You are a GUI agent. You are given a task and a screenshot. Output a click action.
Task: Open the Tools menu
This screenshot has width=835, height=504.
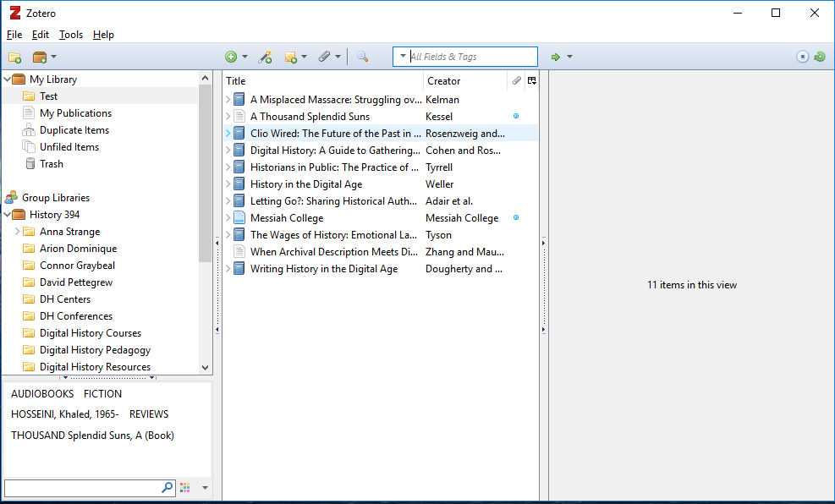[x=71, y=35]
